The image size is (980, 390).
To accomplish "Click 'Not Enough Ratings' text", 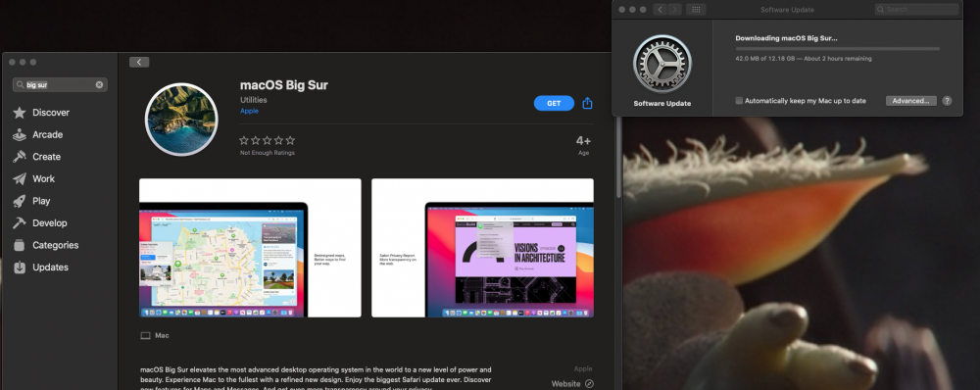I will pos(267,153).
